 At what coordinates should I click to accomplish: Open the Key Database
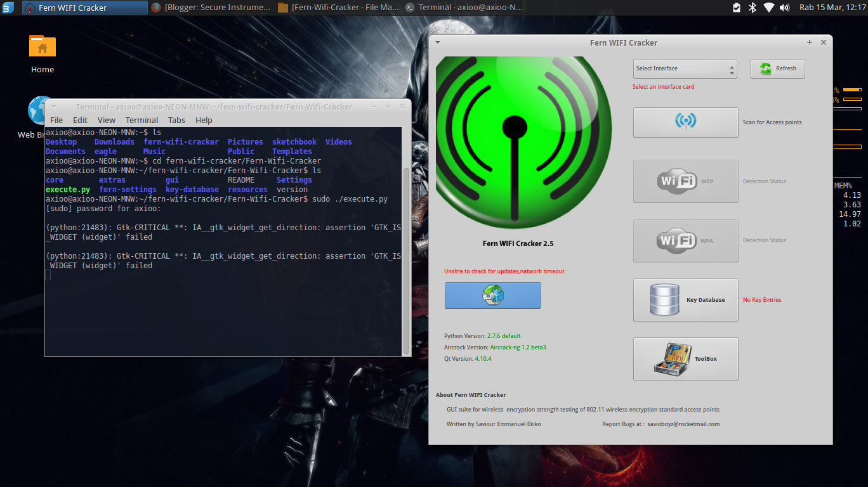point(685,299)
